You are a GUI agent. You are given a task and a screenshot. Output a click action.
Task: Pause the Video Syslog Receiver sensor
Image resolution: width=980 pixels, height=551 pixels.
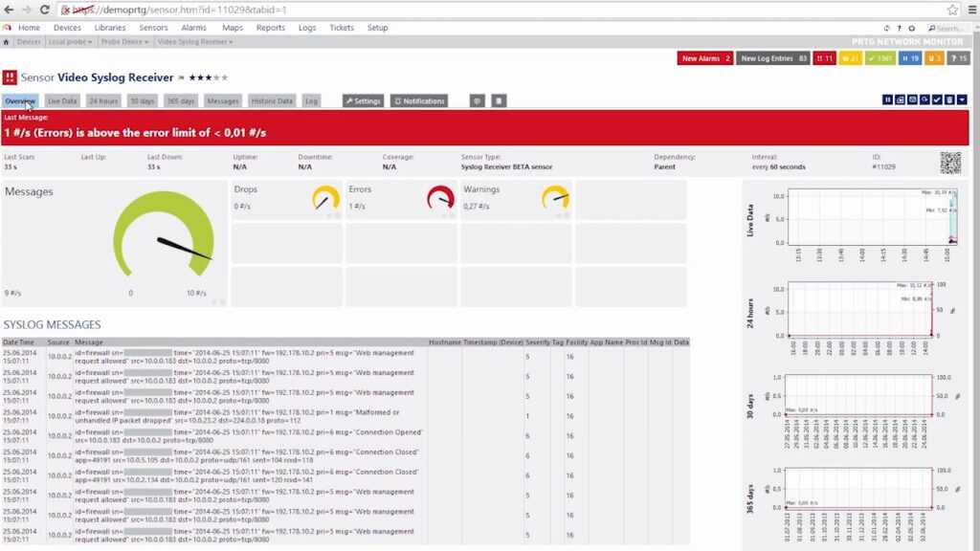coord(888,99)
